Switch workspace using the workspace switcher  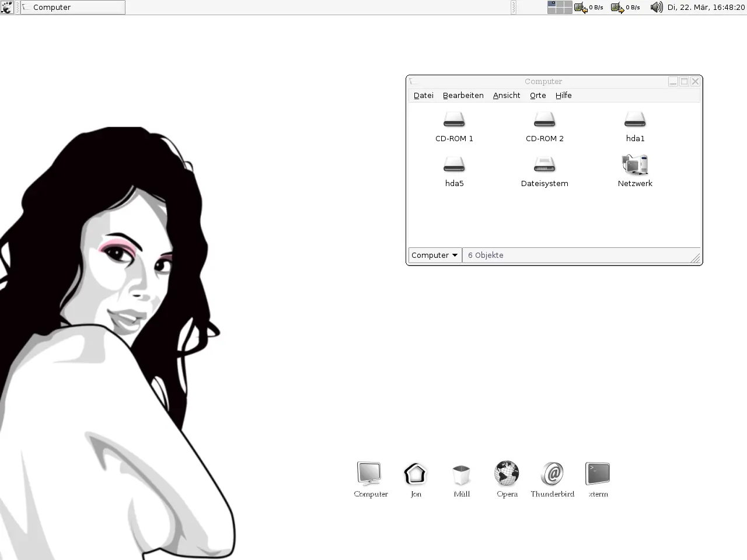tap(559, 7)
